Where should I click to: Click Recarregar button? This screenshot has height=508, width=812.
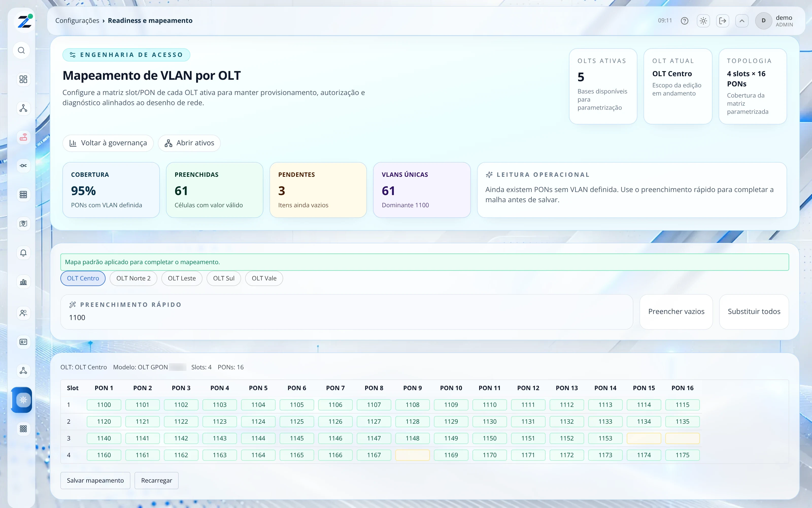[156, 481]
